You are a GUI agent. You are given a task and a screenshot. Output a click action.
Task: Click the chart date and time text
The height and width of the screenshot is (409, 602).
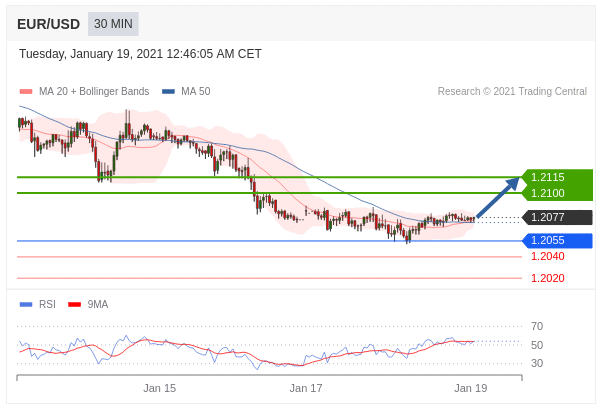coord(140,54)
